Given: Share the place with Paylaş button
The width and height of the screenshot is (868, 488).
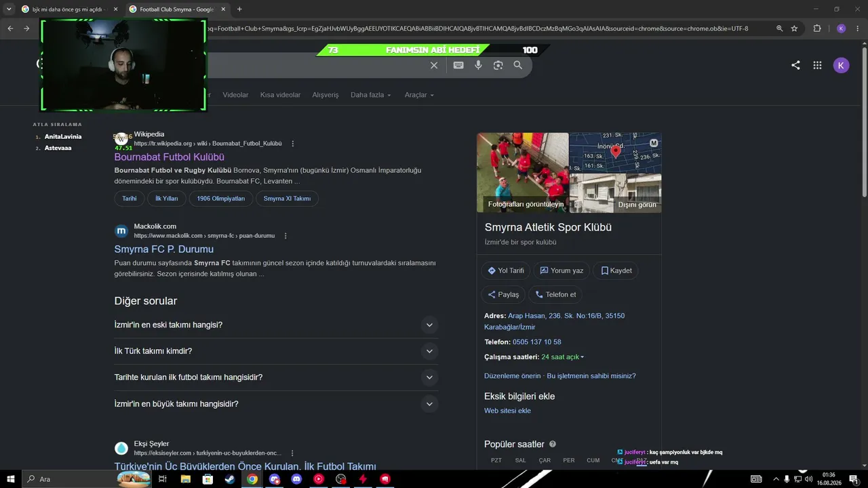Looking at the screenshot, I should pyautogui.click(x=503, y=295).
